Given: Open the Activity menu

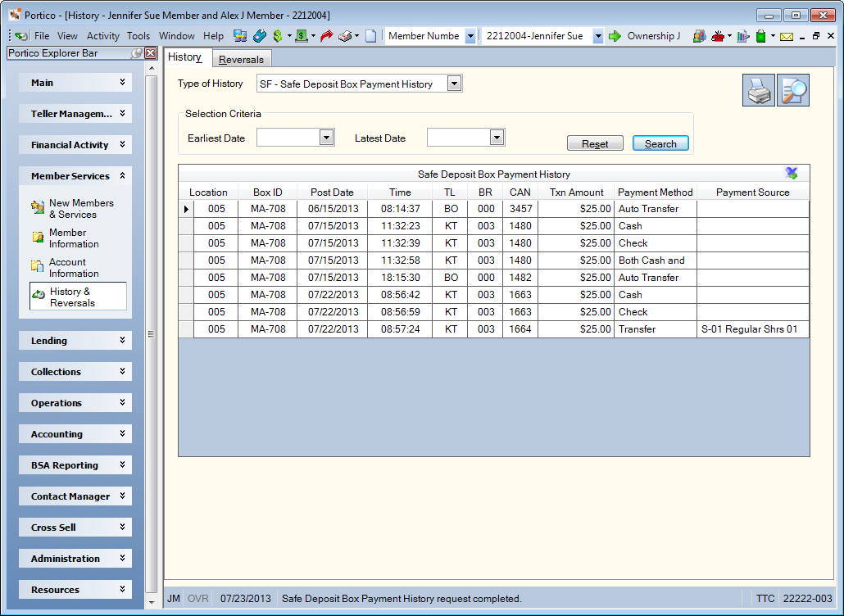Looking at the screenshot, I should coord(102,36).
